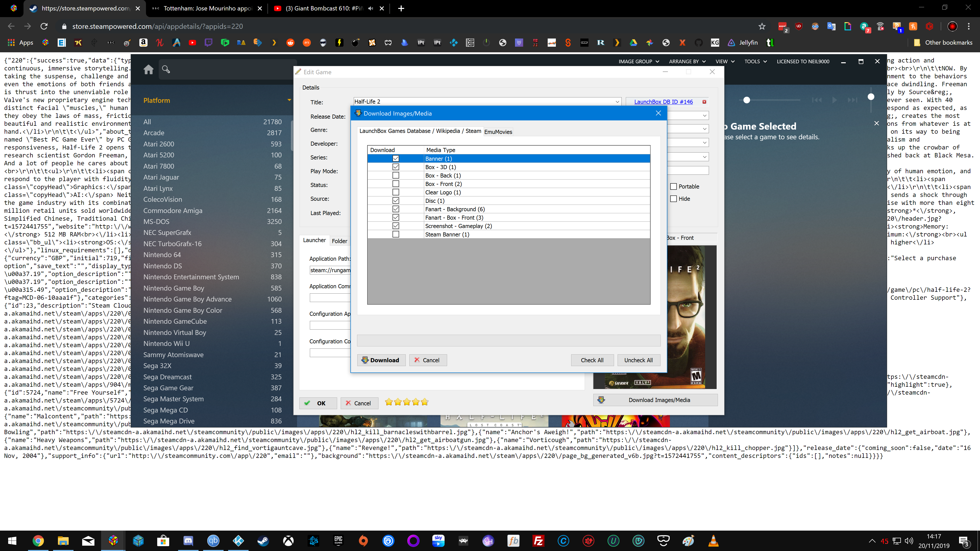Click Download Images/Media button in Edit Game

pos(655,400)
